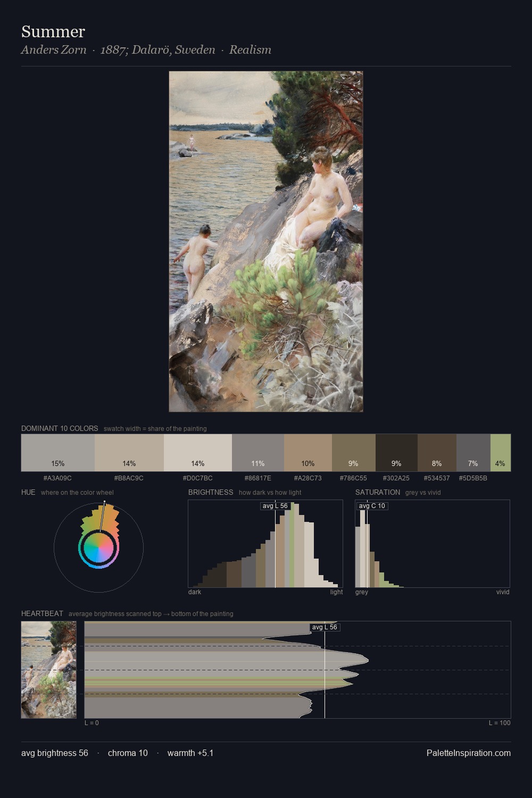Image resolution: width=532 pixels, height=798 pixels.
Task: Click footer text "avg brightness 56"
Action: click(x=55, y=753)
